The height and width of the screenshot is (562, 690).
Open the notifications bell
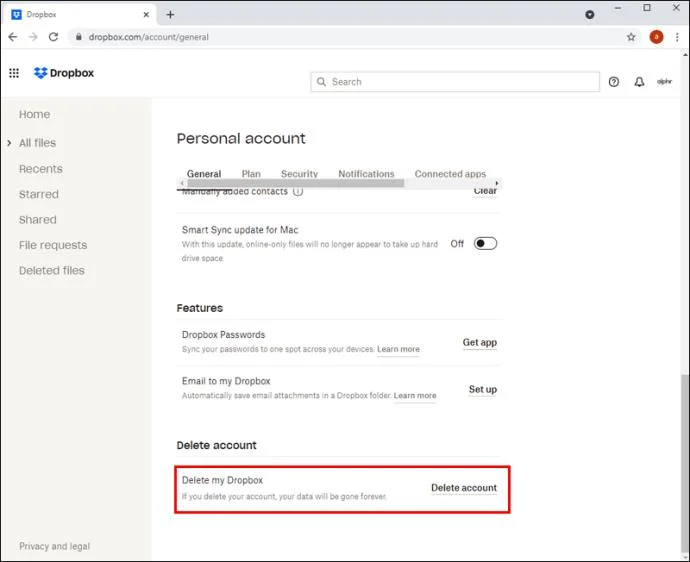639,82
